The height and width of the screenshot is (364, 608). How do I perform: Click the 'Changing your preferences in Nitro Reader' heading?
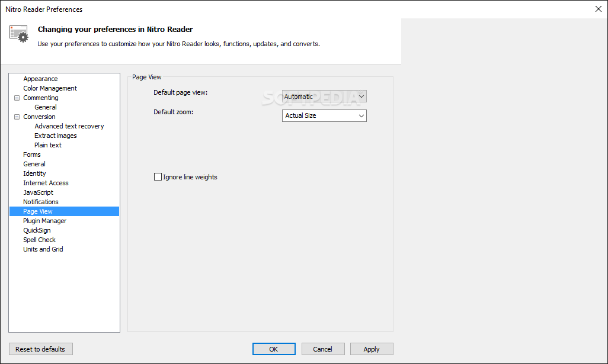115,30
